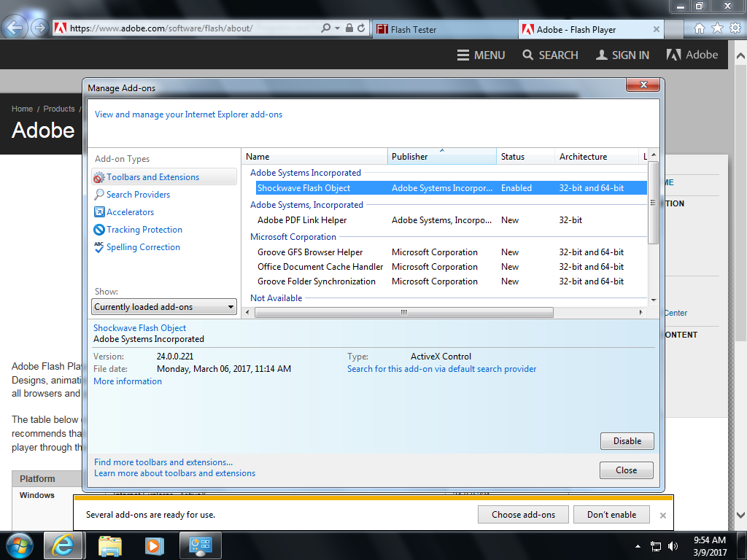747x560 pixels.
Task: Click the horizontal scrollbar thumb in add-on list
Action: click(404, 312)
